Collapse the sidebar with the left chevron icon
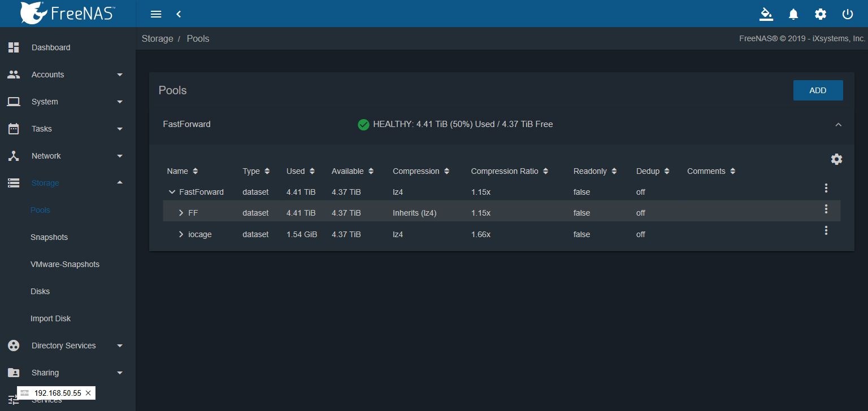The width and height of the screenshot is (868, 411). [179, 14]
